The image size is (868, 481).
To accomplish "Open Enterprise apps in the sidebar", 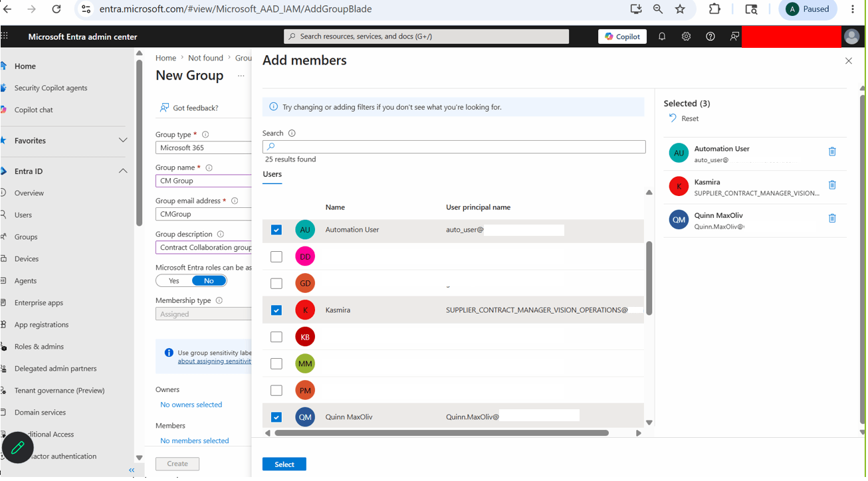I will tap(39, 303).
